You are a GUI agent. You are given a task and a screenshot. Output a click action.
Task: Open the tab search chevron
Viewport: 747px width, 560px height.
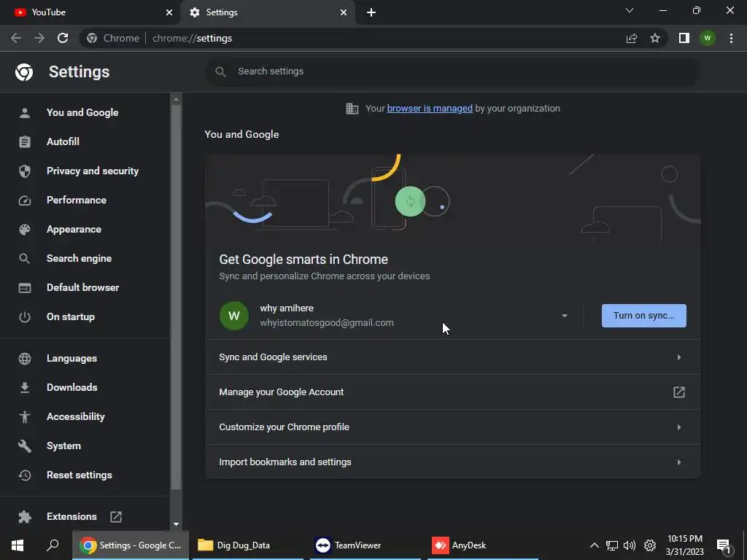point(630,10)
